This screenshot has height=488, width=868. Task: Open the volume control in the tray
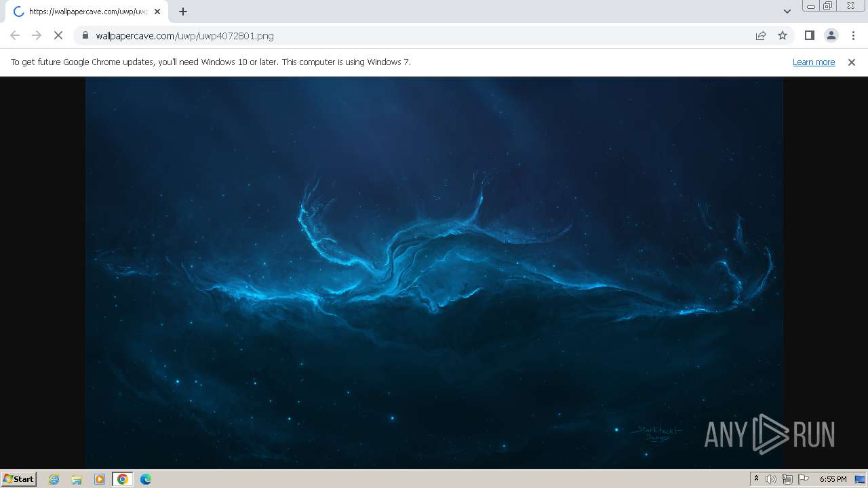coord(771,479)
